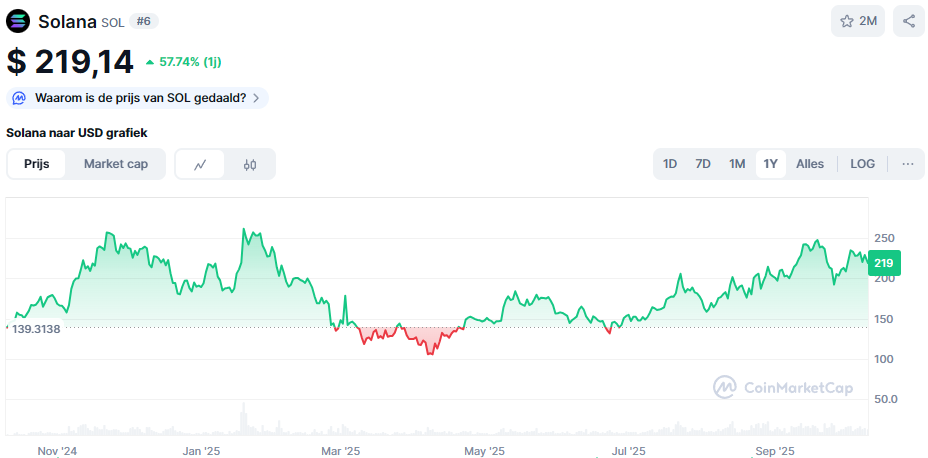Select the Prijs toggle option

[37, 164]
